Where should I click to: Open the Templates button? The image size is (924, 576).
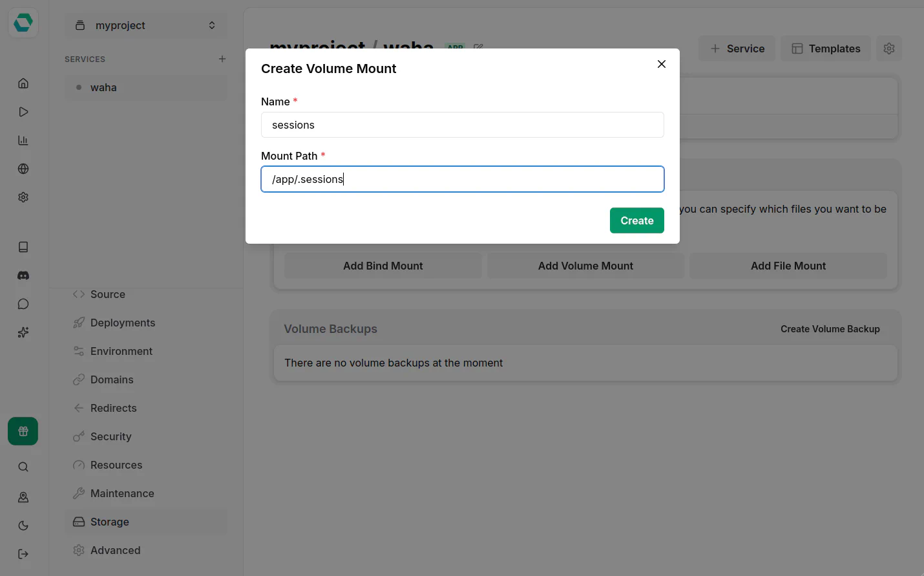[x=826, y=48]
